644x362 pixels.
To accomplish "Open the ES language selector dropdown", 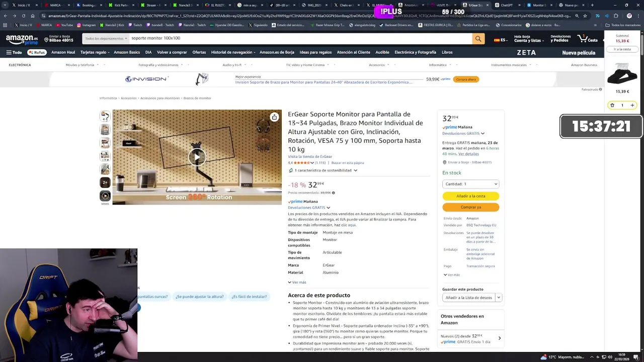I will point(500,40).
